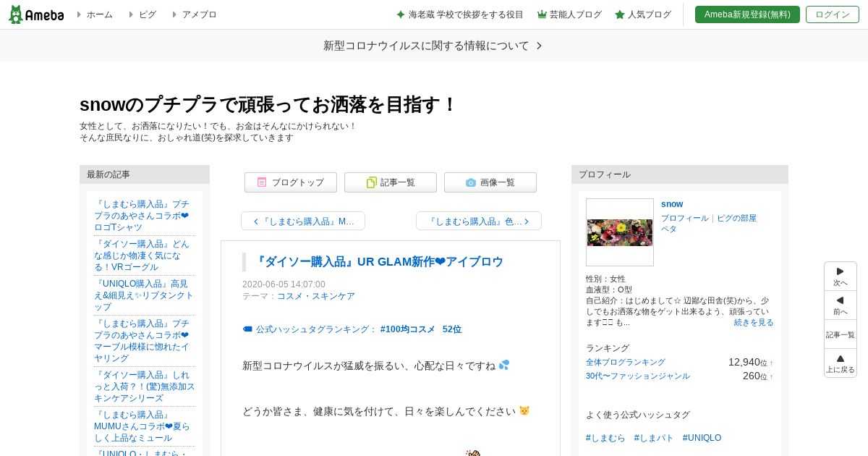Open 人気ブログ star link

click(643, 14)
